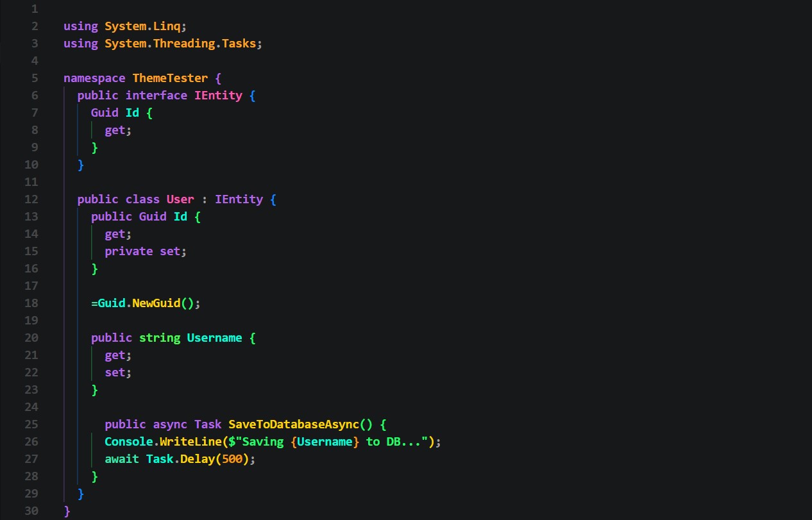
Task: Click the number "500" on line 27
Action: tap(232, 459)
